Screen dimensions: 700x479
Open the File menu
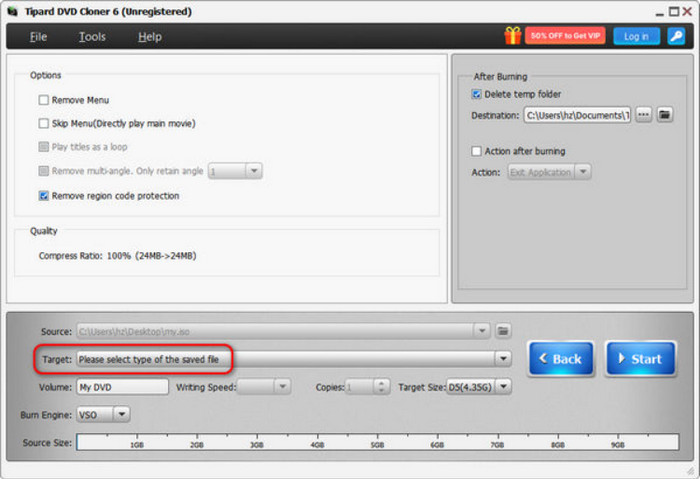[38, 37]
